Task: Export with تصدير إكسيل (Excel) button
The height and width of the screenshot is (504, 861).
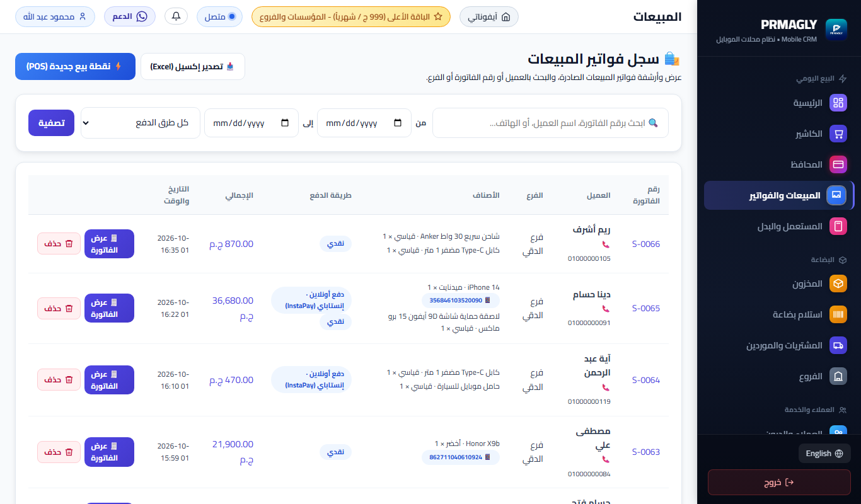Action: click(193, 66)
